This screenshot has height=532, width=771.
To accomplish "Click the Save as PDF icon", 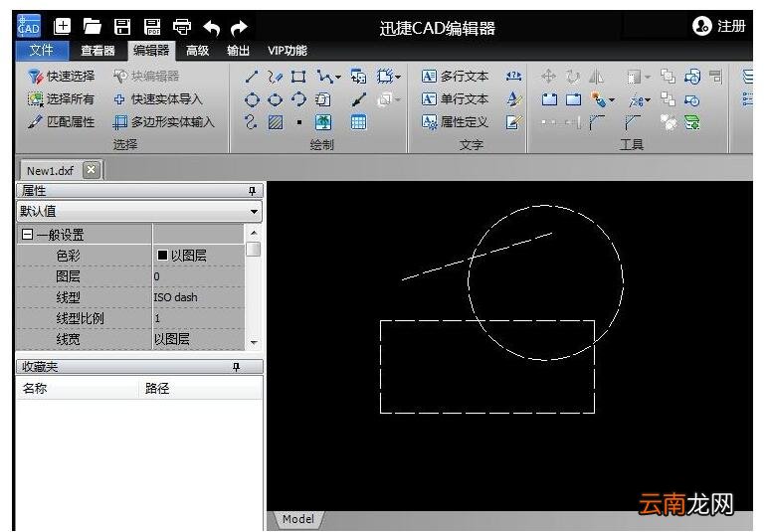I will coord(152,26).
